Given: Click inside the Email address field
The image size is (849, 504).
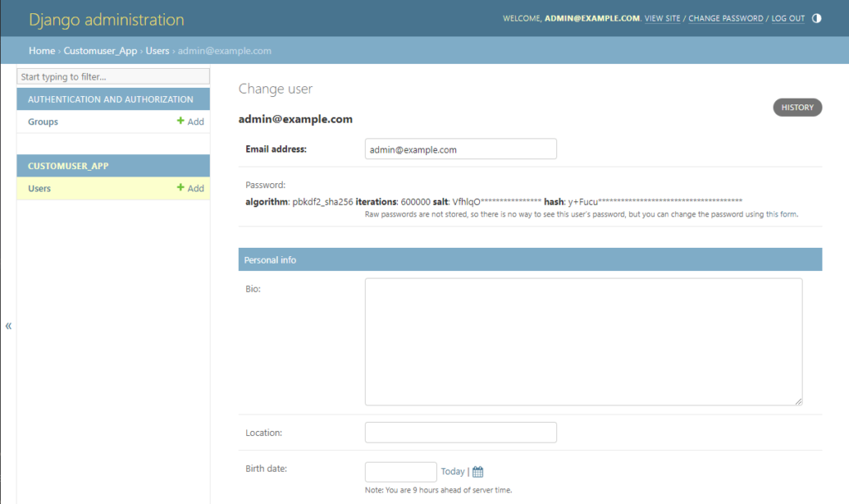Looking at the screenshot, I should tap(460, 149).
